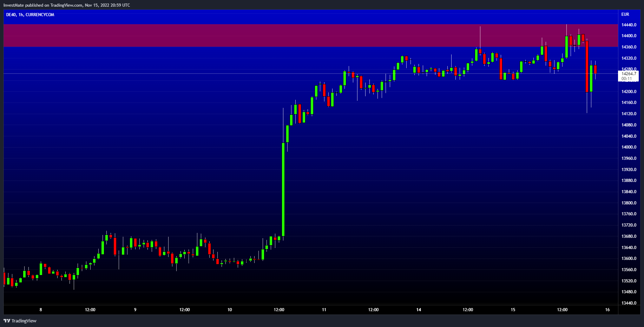Click the 14080.0 price axis label
The image size is (644, 327).
[x=629, y=125]
